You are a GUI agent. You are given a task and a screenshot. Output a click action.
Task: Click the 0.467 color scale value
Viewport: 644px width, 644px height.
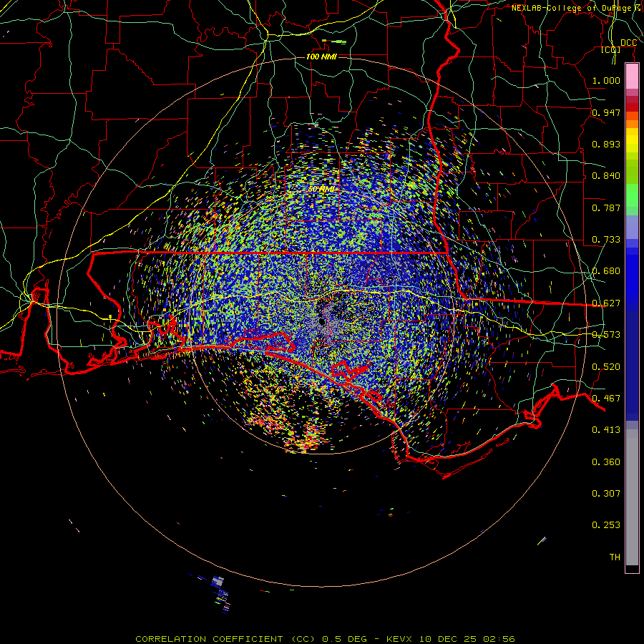pyautogui.click(x=606, y=399)
